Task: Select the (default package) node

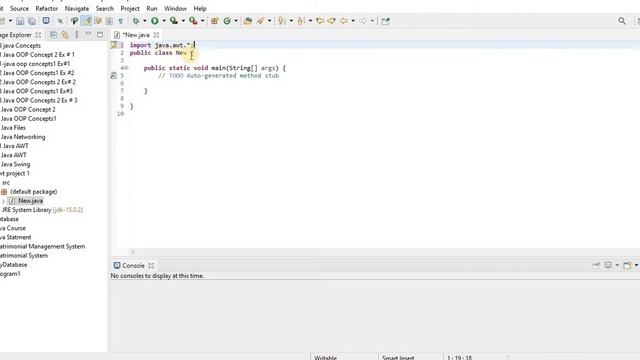Action: tap(33, 192)
